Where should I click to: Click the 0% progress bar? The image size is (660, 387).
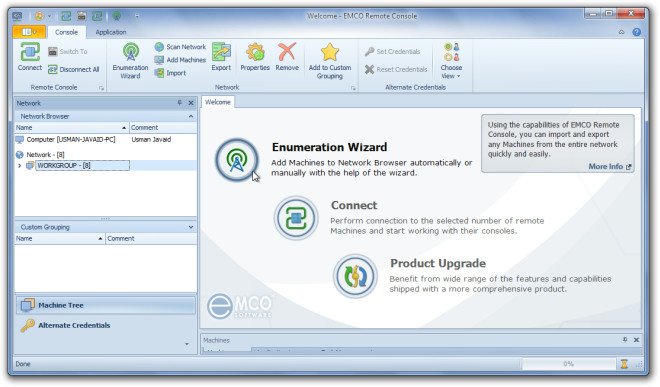(x=569, y=364)
